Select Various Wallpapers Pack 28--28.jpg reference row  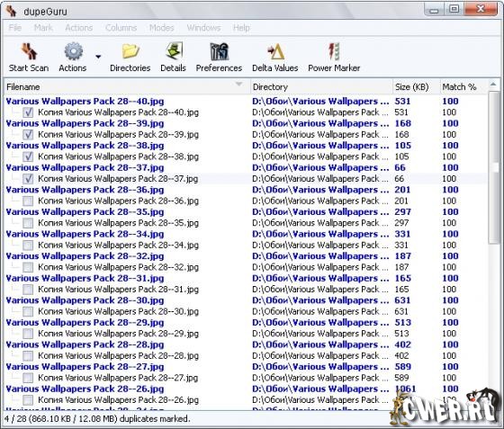[x=246, y=344]
